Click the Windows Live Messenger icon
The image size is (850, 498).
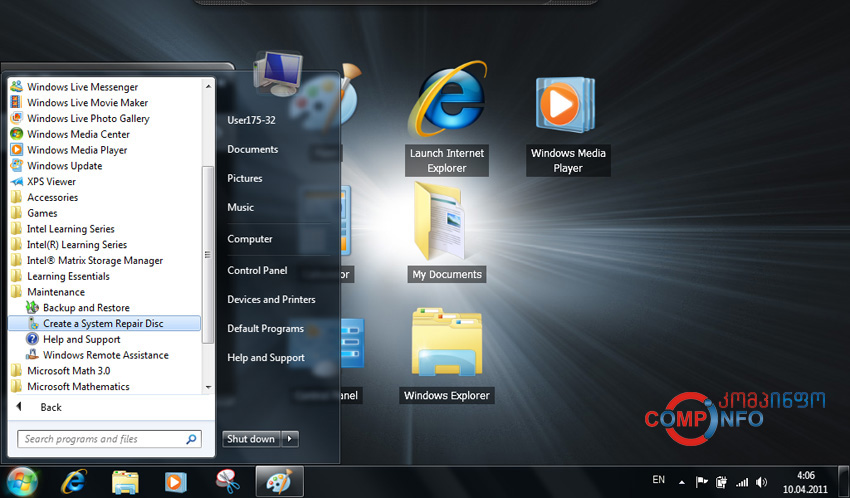pos(17,87)
